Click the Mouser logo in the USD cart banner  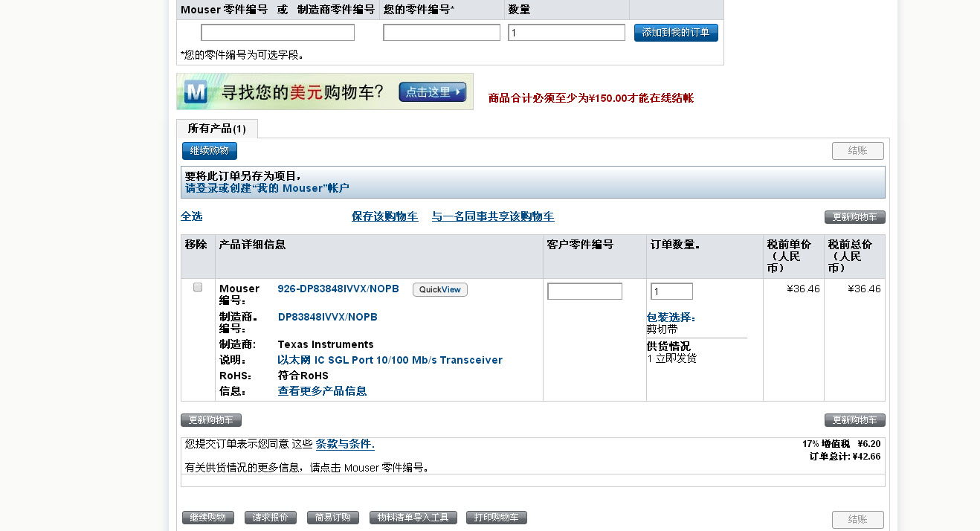click(196, 92)
